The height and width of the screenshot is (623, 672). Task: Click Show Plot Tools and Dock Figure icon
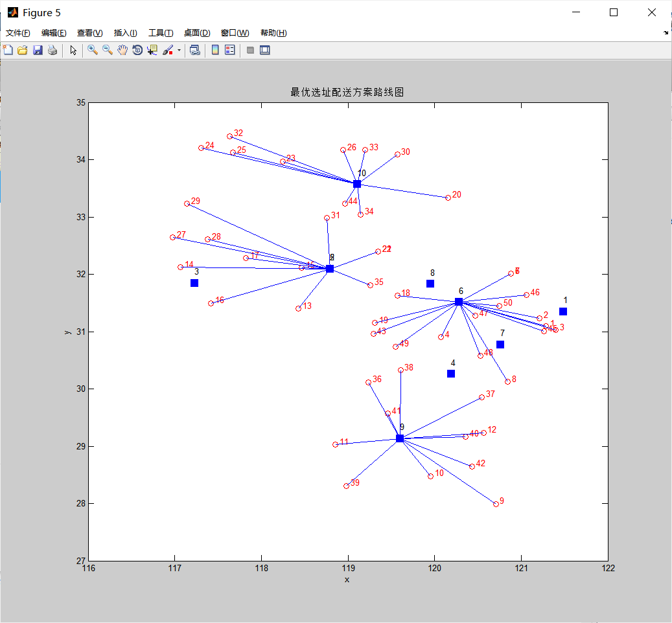[265, 50]
